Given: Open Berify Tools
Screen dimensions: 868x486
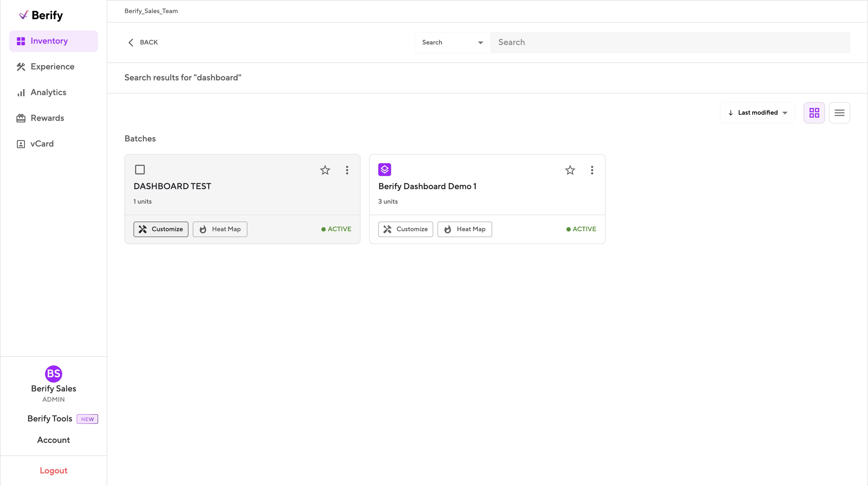Looking at the screenshot, I should point(50,419).
